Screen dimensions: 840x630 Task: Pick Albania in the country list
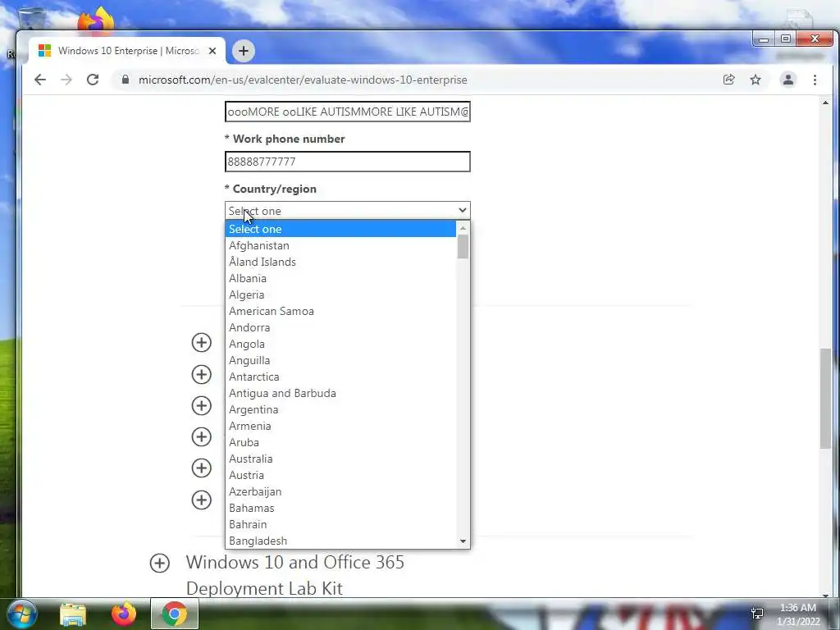pos(340,278)
